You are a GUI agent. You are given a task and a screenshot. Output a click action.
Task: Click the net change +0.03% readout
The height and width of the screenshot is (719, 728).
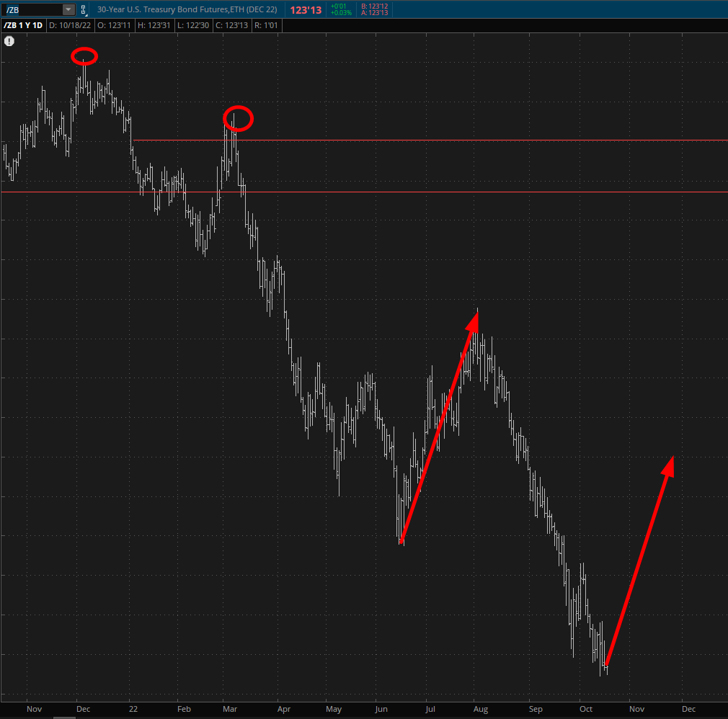[x=341, y=13]
